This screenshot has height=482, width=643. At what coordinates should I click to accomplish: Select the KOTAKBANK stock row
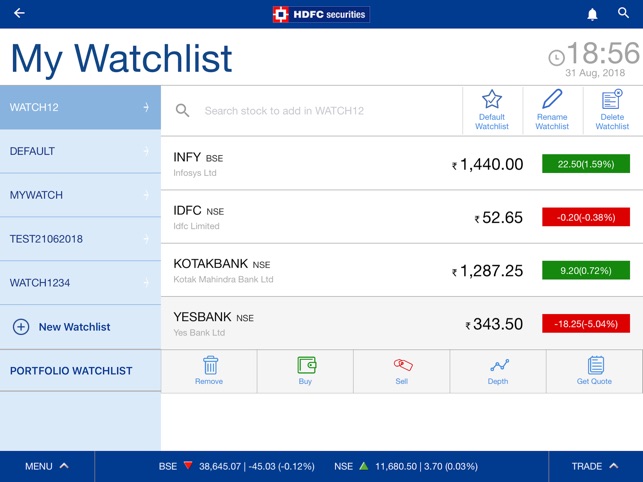point(402,270)
